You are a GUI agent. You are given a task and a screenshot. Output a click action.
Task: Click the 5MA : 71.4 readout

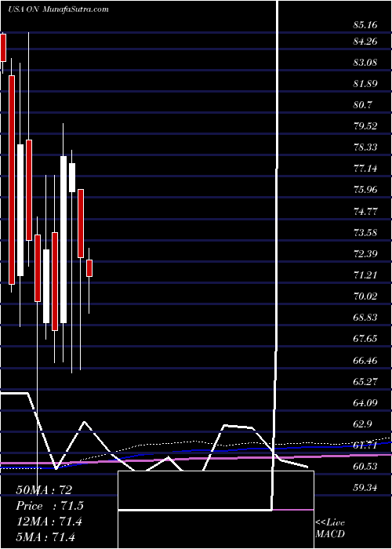click(45, 536)
